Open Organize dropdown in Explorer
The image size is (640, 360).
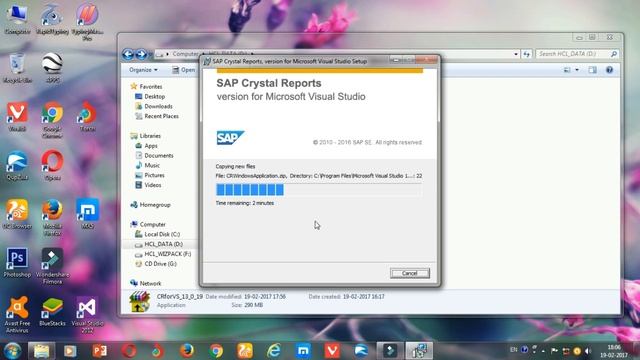click(143, 70)
